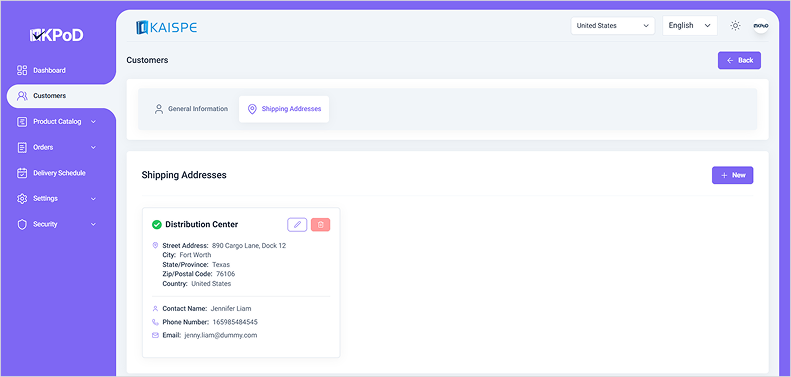Click the state value Texas
Image resolution: width=791 pixels, height=377 pixels.
point(221,264)
